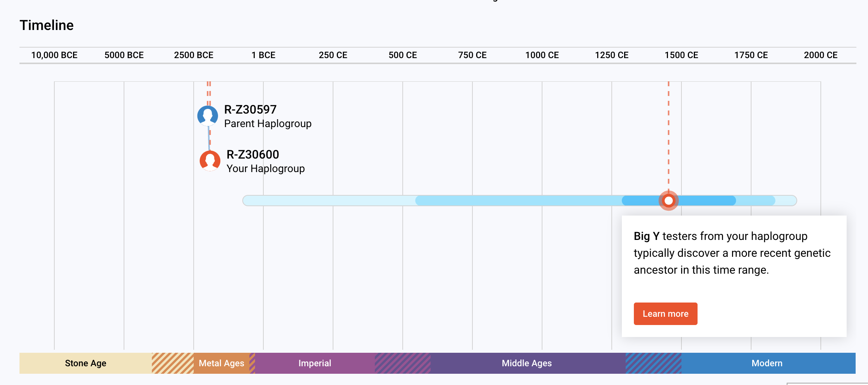Click the 1 BCE axis label
The image size is (868, 385).
263,55
